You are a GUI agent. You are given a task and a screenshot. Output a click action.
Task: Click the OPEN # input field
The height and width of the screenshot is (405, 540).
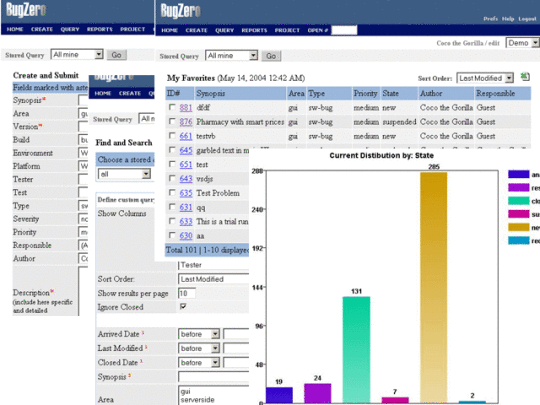[344, 30]
